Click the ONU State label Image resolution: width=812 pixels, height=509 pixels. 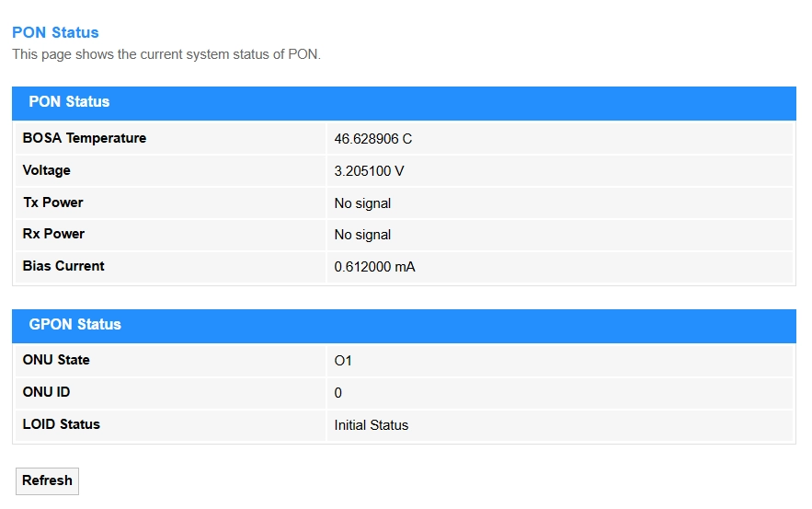[56, 360]
